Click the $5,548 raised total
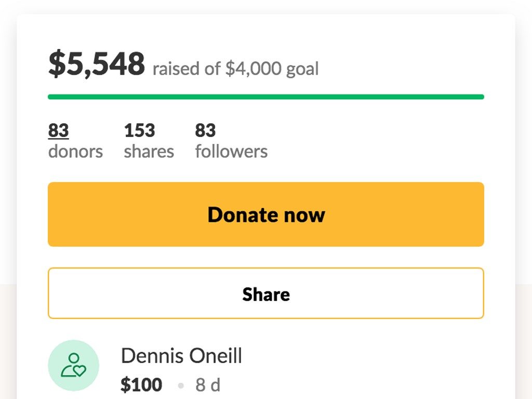 [x=97, y=64]
